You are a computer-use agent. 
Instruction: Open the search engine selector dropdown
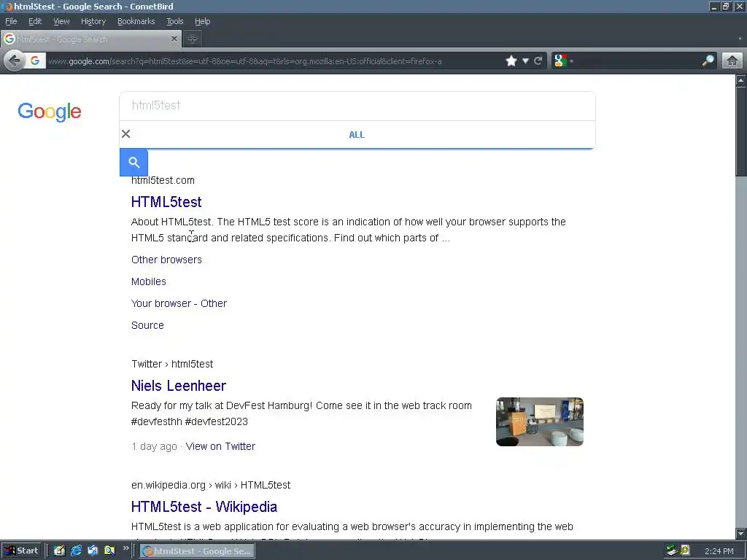click(563, 61)
